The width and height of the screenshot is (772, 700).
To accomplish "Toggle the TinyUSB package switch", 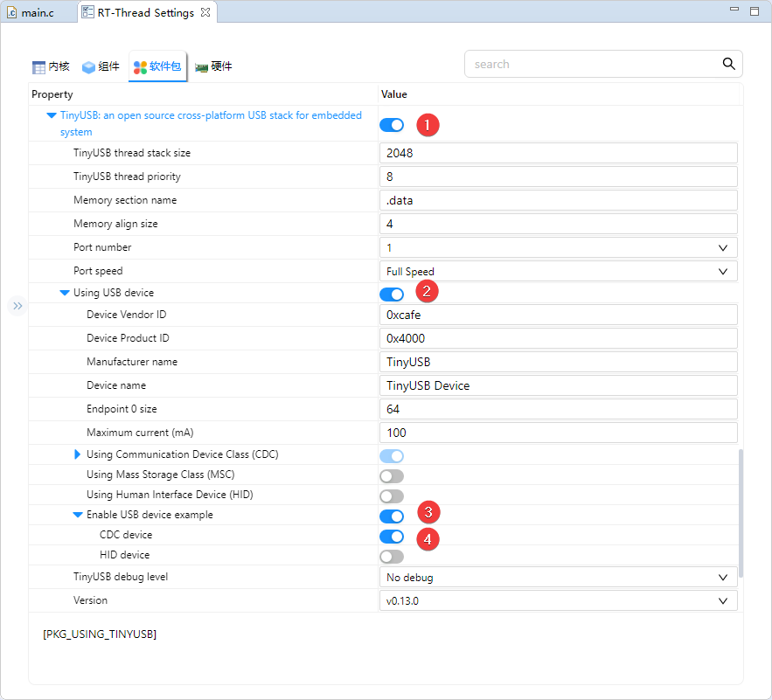I will (392, 125).
